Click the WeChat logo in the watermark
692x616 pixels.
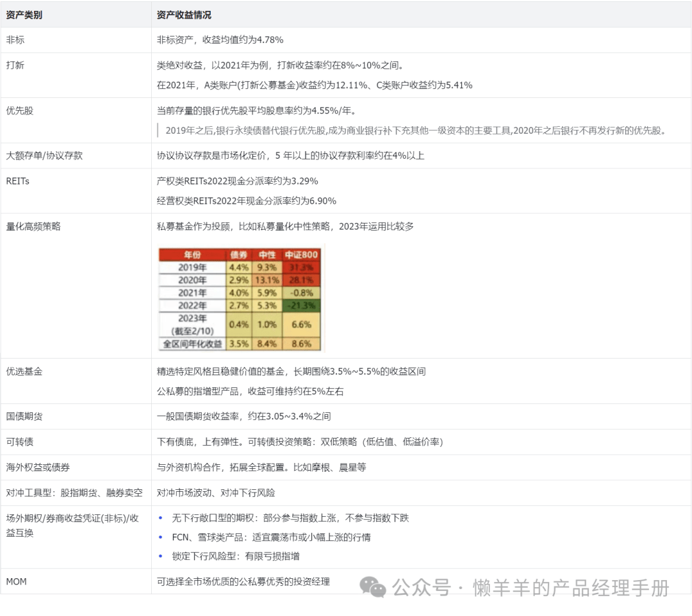(x=372, y=587)
